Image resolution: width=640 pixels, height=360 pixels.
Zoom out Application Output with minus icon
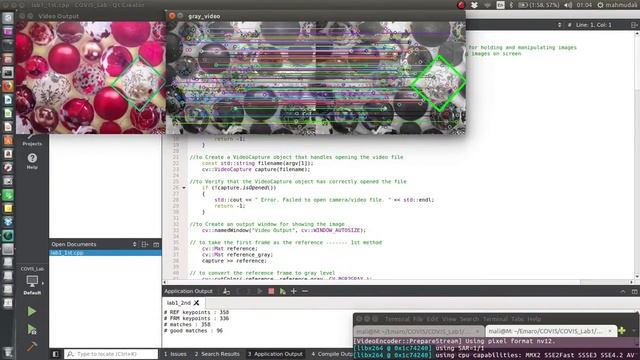(305, 291)
